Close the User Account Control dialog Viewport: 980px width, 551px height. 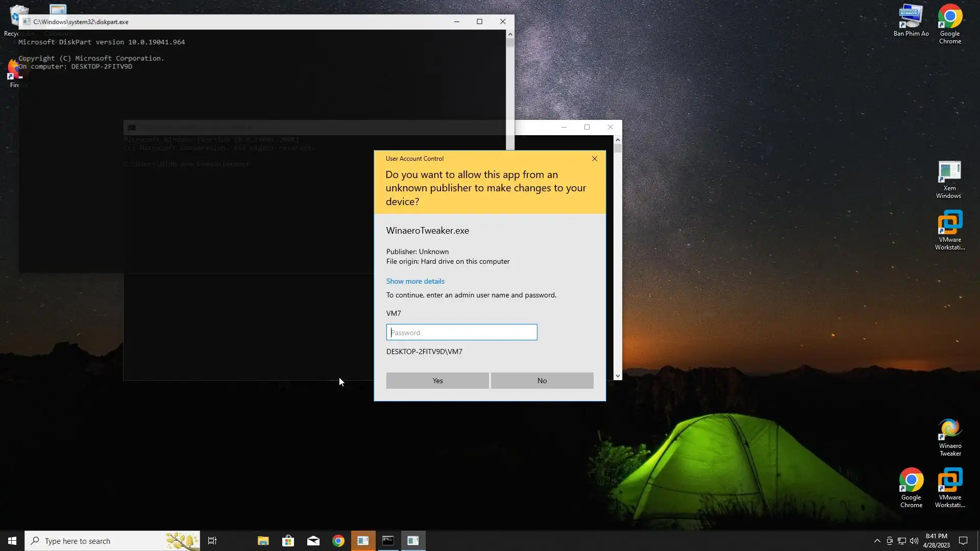point(594,159)
